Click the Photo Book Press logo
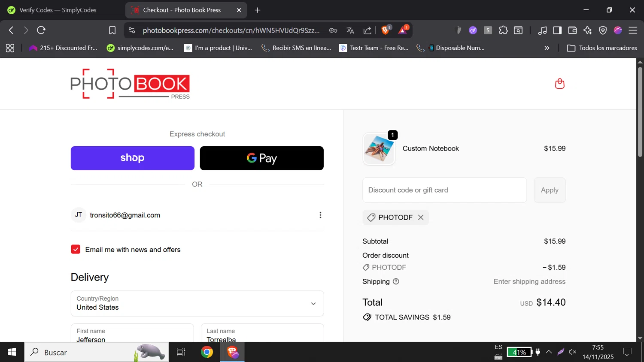The height and width of the screenshot is (362, 644). click(130, 84)
